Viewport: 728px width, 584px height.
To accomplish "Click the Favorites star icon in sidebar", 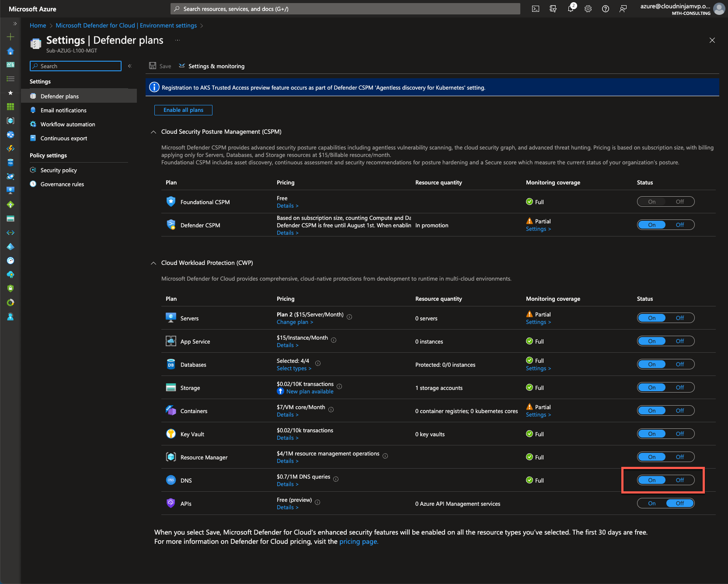I will 10,93.
